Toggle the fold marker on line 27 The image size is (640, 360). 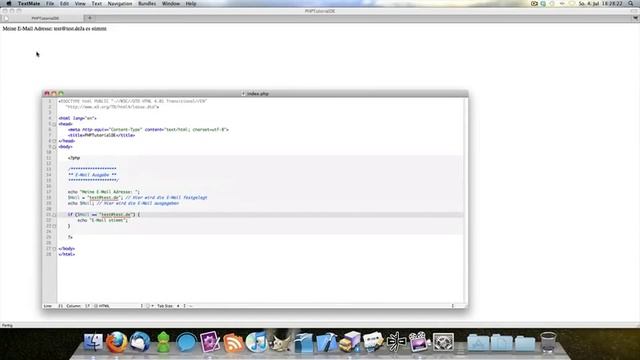pyautogui.click(x=54, y=249)
